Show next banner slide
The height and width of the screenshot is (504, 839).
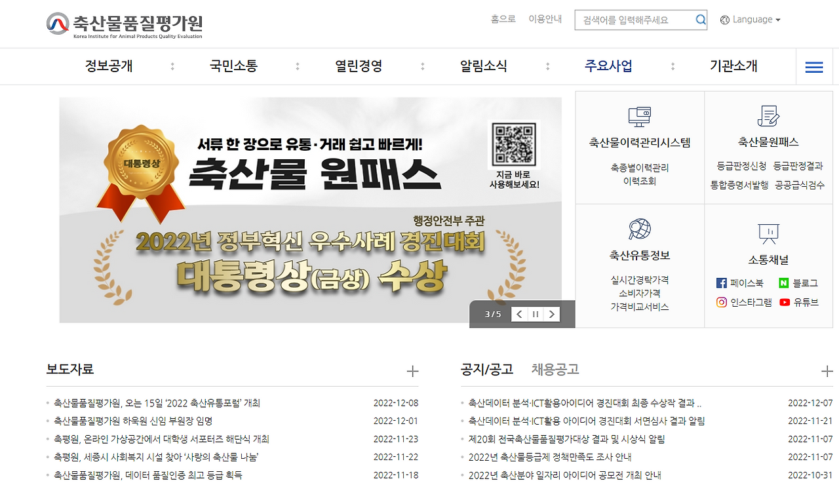(552, 314)
